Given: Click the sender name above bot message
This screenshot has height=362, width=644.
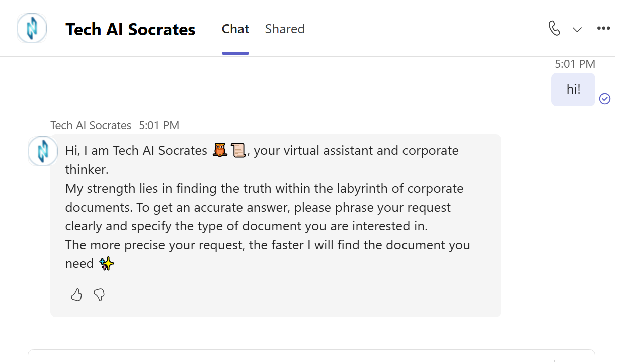Looking at the screenshot, I should click(x=91, y=125).
